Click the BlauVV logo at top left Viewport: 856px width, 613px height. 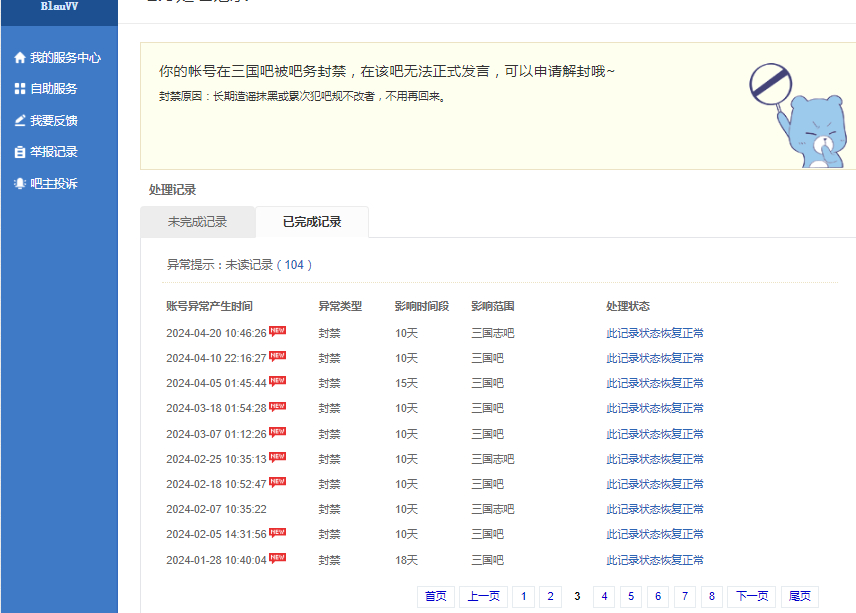pos(58,7)
